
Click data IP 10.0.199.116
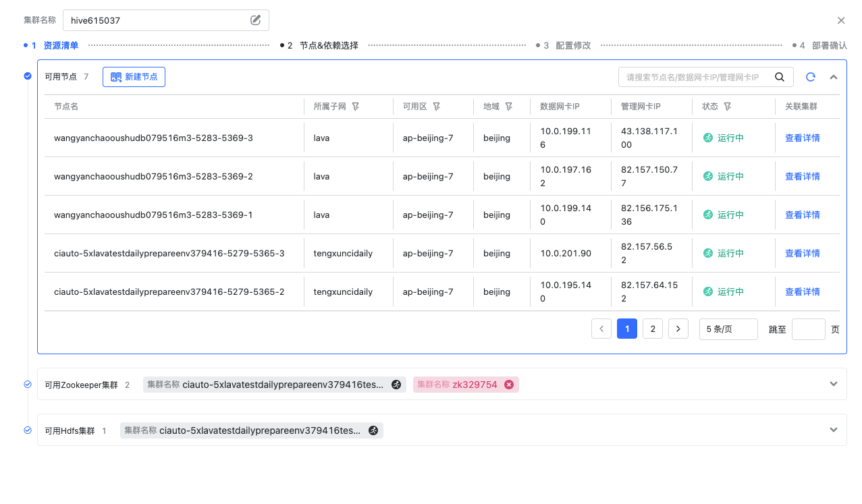(566, 138)
